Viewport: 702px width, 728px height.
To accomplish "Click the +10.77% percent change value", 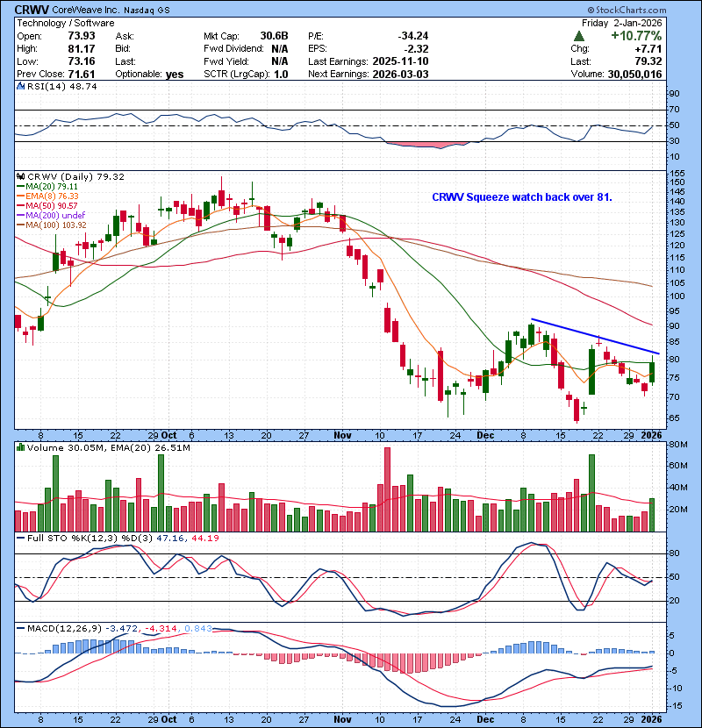I will [x=636, y=36].
